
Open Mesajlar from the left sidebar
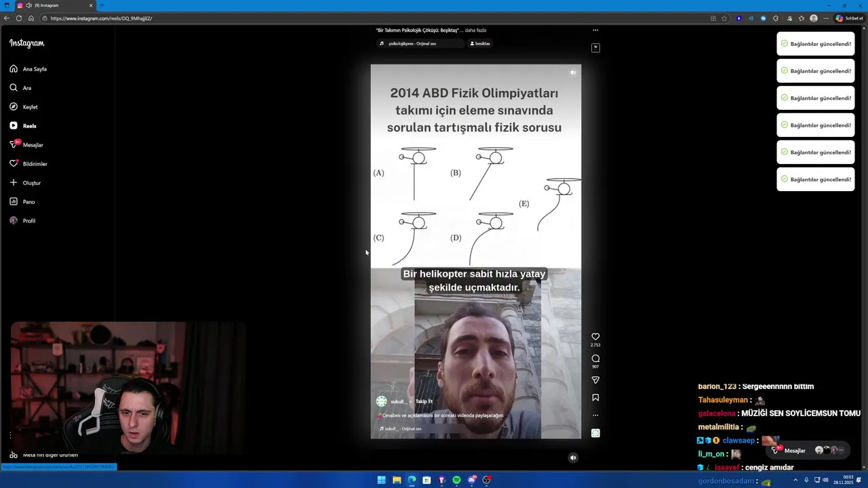click(26, 145)
